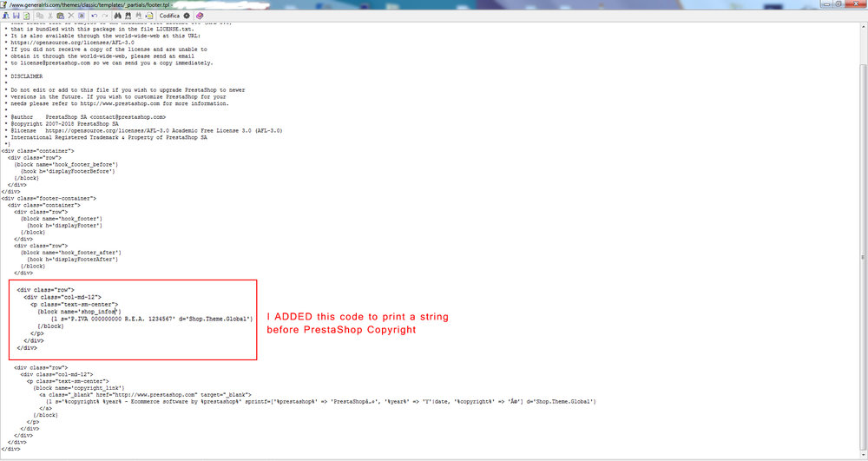Click the 'P.IVA 000000000 R.E.A. 1234567' line
The width and height of the screenshot is (868, 461).
[152, 319]
